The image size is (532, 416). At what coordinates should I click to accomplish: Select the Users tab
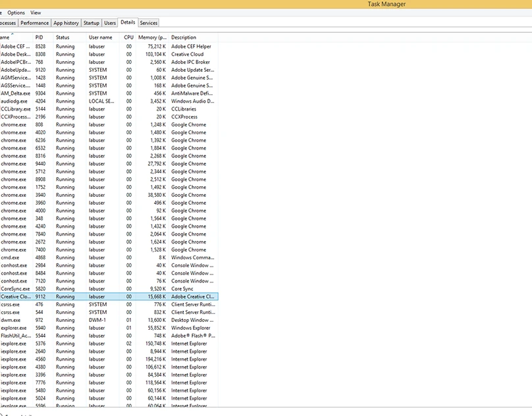[110, 23]
